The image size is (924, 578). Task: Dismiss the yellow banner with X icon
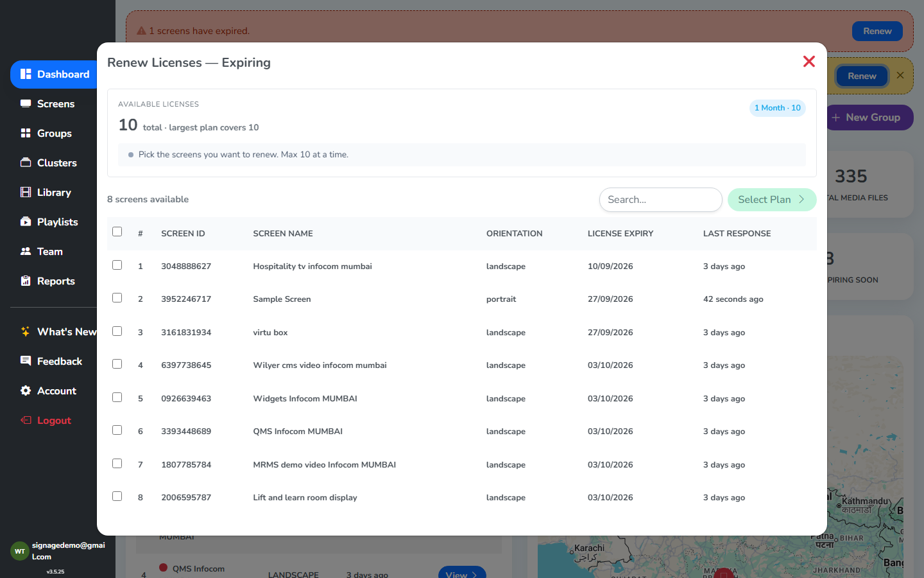click(x=900, y=75)
